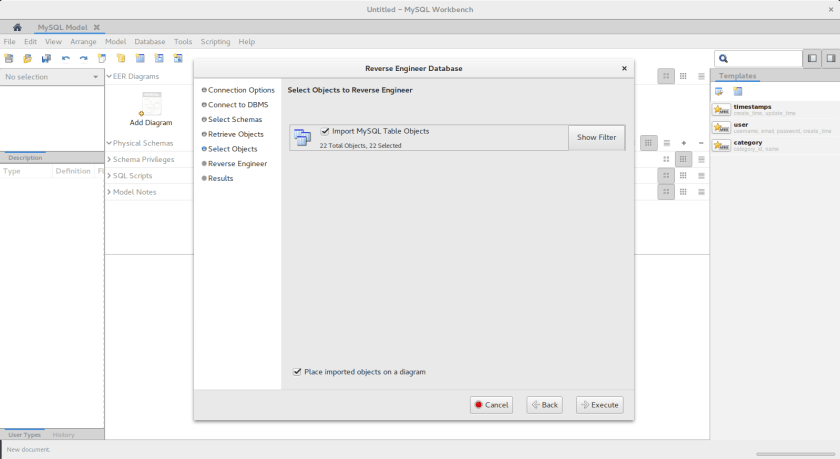Toggle the right sidebar visibility icon
This screenshot has width=840, height=459.
coord(831,58)
